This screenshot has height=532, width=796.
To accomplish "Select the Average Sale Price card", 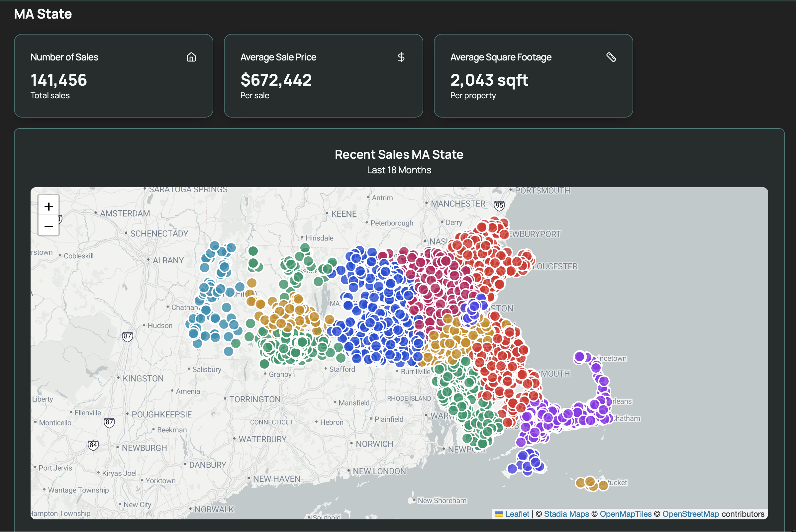I will point(323,76).
